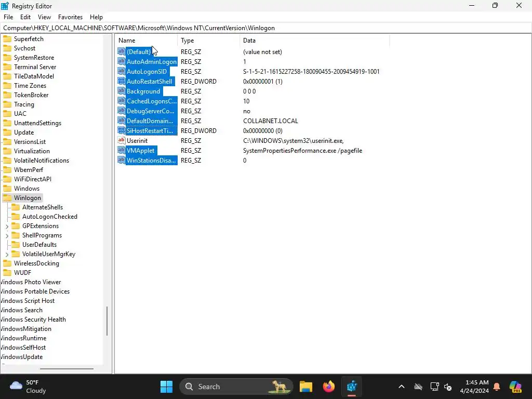The image size is (532, 399).
Task: Click the string icon of AutoLogonSID value
Action: [x=121, y=71]
